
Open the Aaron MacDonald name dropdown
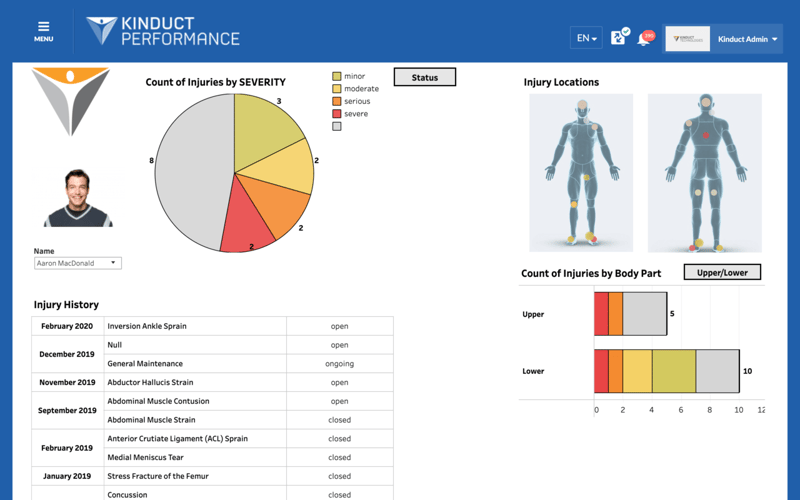pos(77,263)
